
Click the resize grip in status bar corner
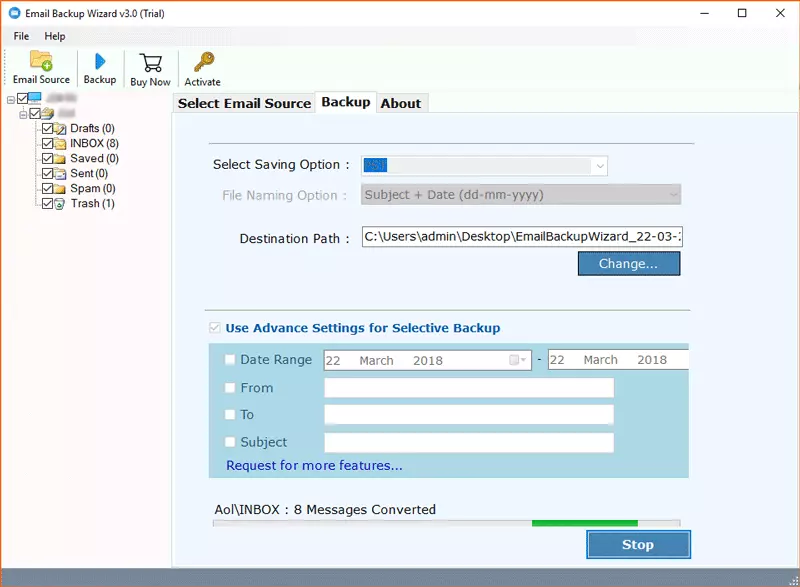(x=794, y=581)
